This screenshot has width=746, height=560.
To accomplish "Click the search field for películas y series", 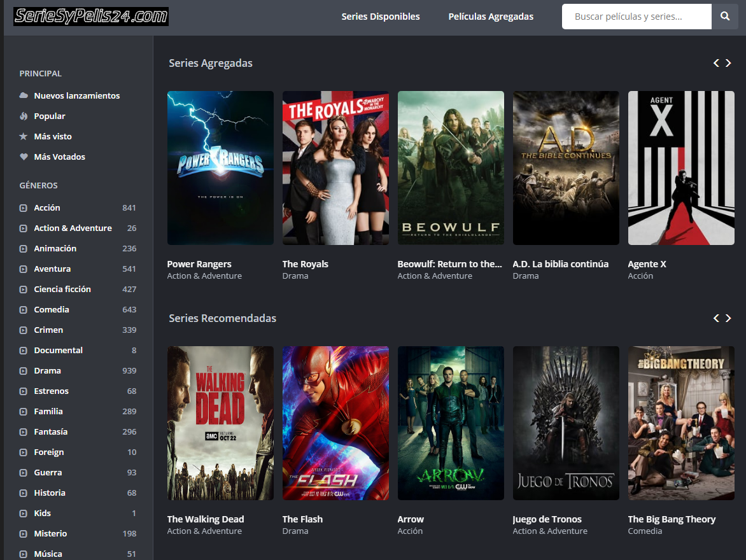I will tap(637, 16).
